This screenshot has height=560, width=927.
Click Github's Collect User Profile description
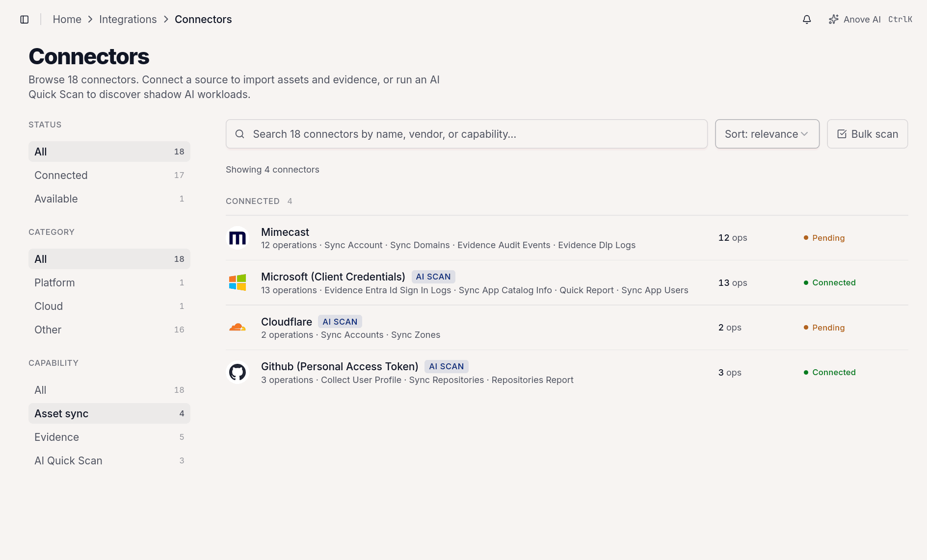click(x=417, y=380)
